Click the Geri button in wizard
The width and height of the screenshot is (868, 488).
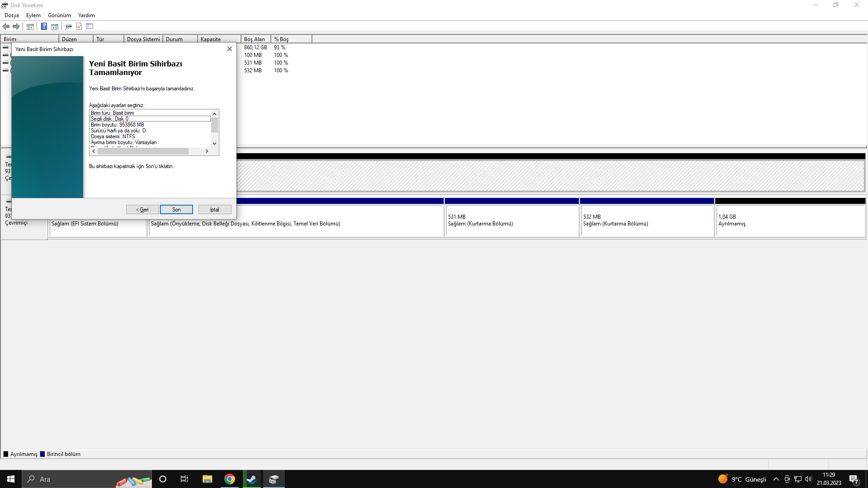coord(142,210)
